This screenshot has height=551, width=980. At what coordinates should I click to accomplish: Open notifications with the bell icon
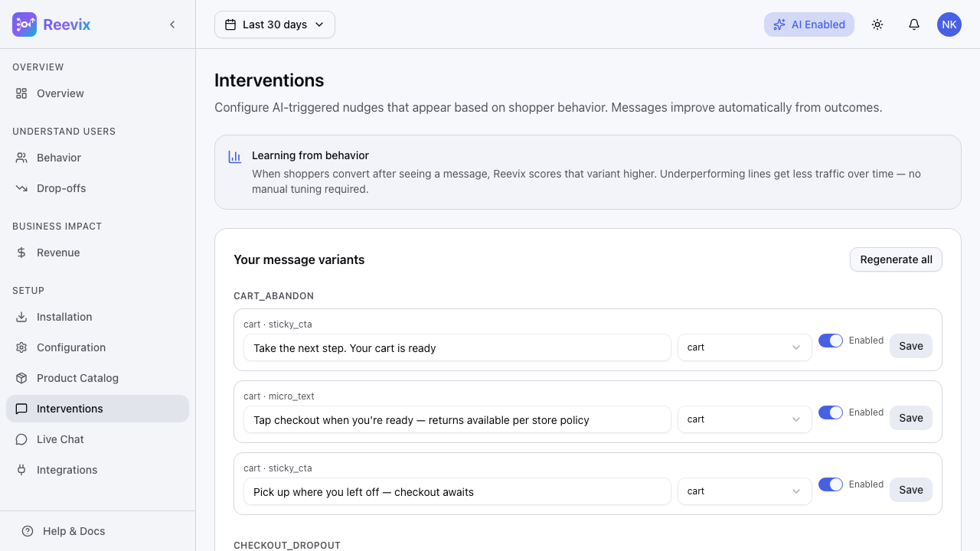pyautogui.click(x=914, y=24)
